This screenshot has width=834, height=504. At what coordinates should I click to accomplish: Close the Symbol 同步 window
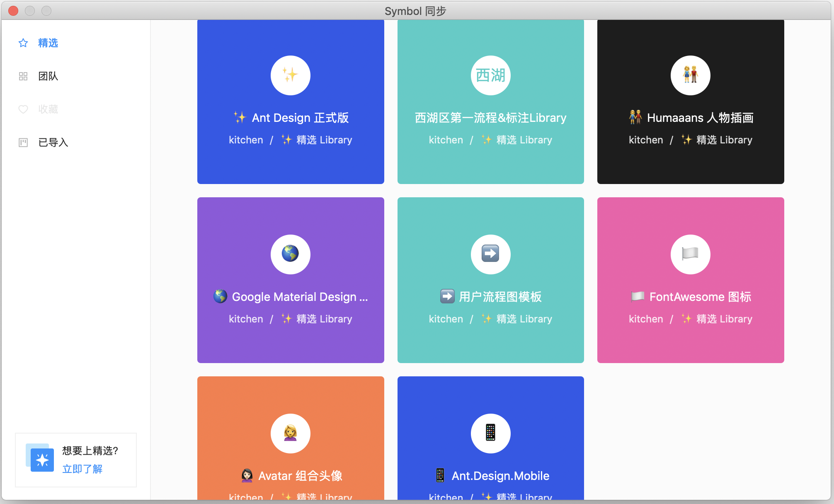click(13, 11)
